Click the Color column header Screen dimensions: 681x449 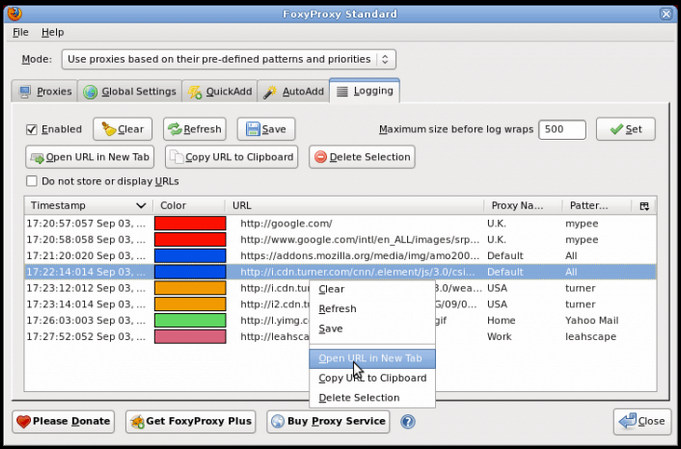tap(189, 205)
